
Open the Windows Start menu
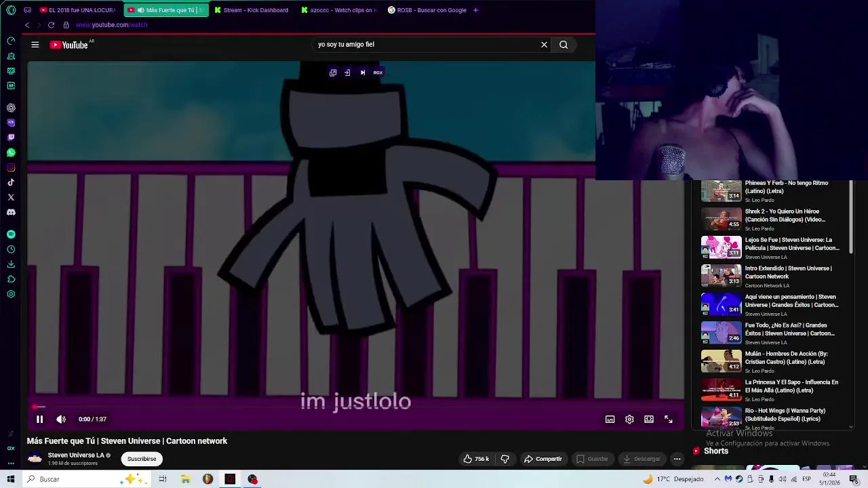(x=11, y=479)
